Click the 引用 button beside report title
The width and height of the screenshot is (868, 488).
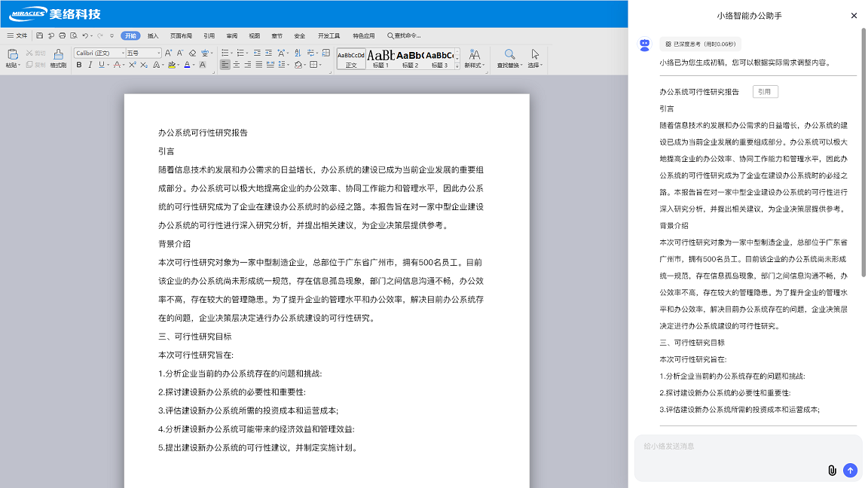(x=765, y=92)
